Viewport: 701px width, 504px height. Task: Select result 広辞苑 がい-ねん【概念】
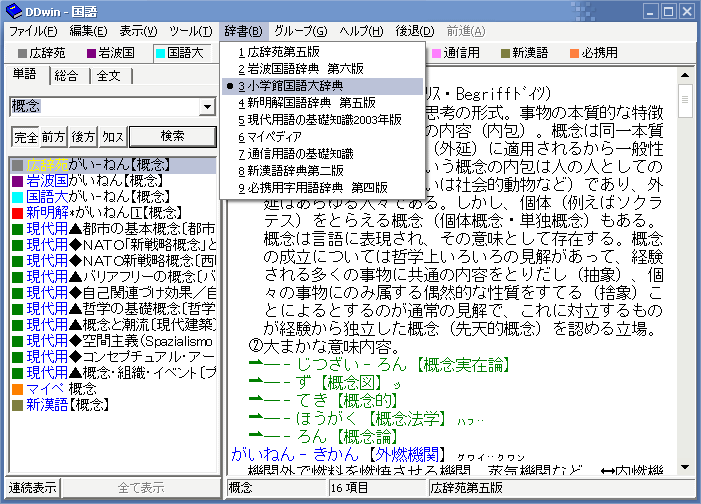point(113,165)
